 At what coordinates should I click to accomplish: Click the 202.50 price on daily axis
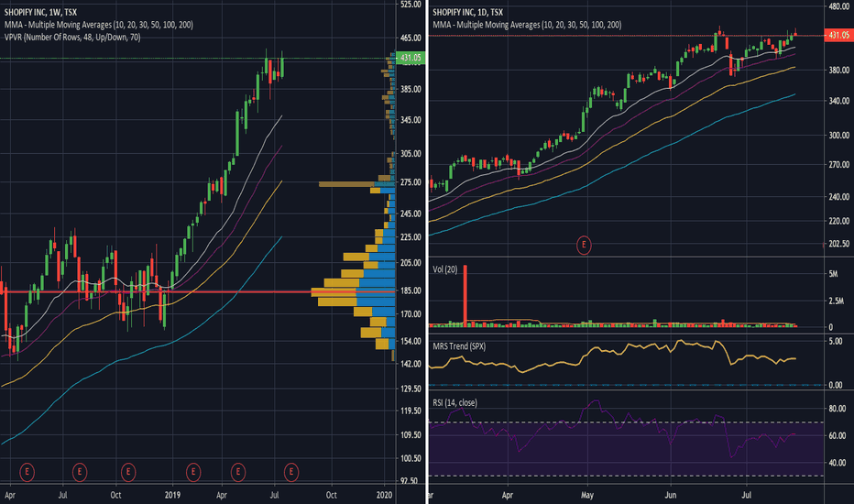coord(839,244)
